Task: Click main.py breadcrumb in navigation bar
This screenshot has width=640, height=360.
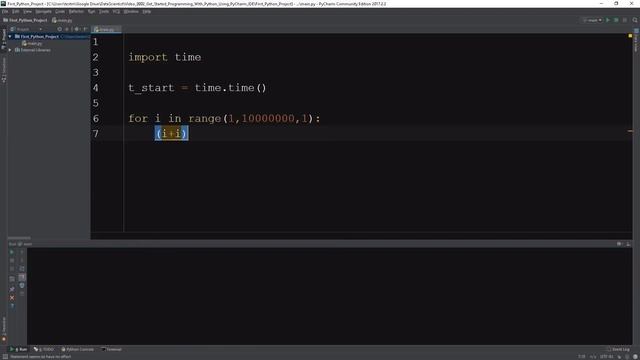Action: tap(62, 20)
